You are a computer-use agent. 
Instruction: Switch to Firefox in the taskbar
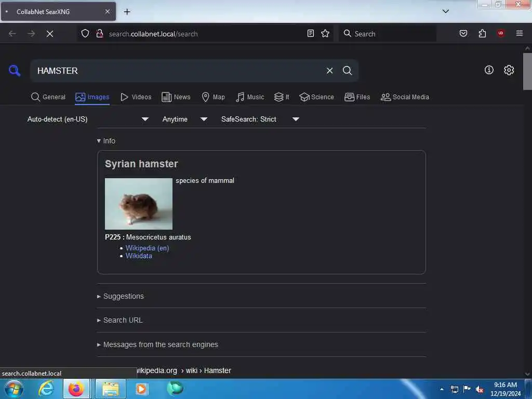[x=76, y=389]
